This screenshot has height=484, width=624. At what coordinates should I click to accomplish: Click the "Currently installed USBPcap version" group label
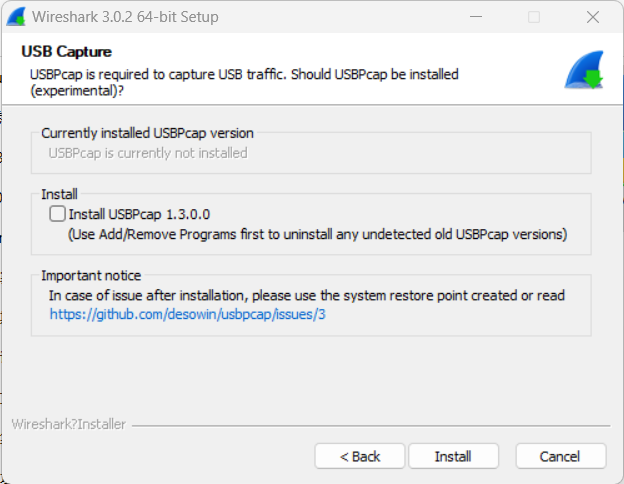point(147,133)
